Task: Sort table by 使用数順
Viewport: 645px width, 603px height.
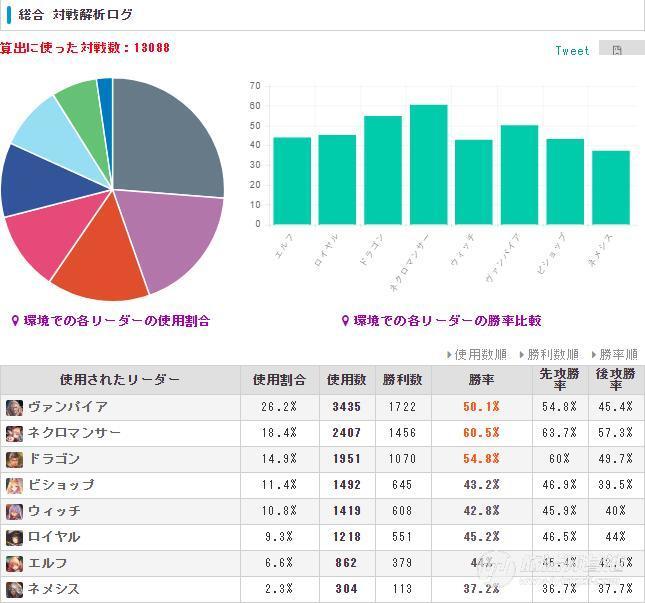Action: 477,354
